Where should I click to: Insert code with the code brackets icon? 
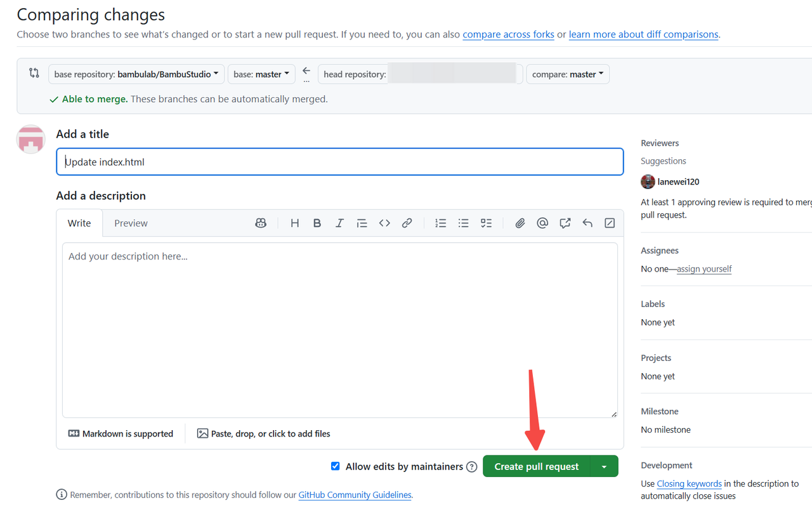pos(384,223)
